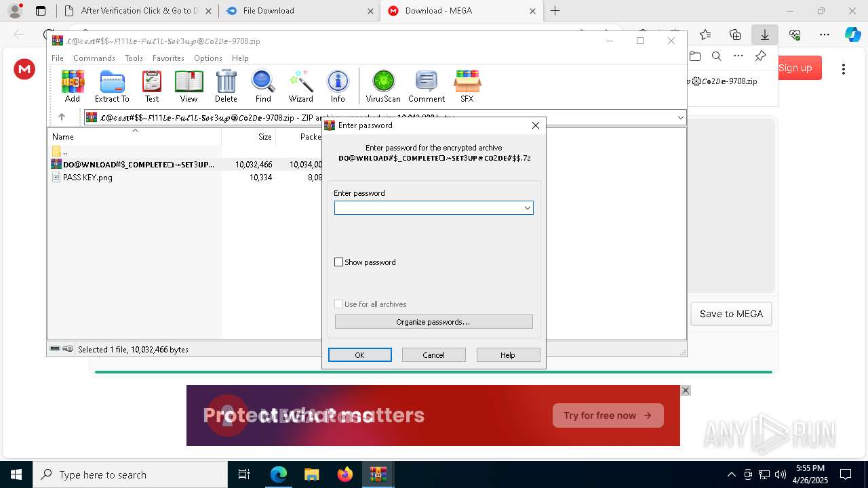
Task: Switch to After Verification Click tab
Action: click(x=138, y=11)
